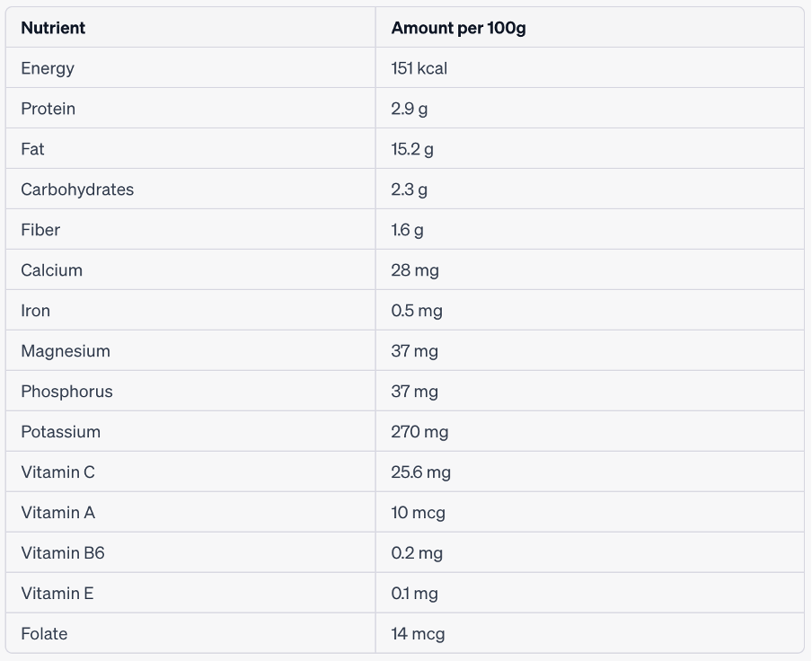Viewport: 812px width, 661px height.
Task: Click the Folate row label
Action: point(44,634)
